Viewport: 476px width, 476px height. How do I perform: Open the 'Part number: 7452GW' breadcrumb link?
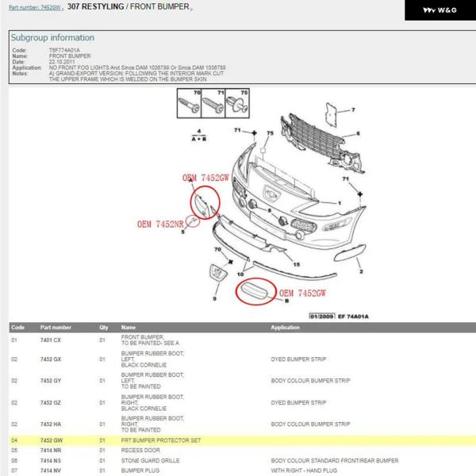35,7
